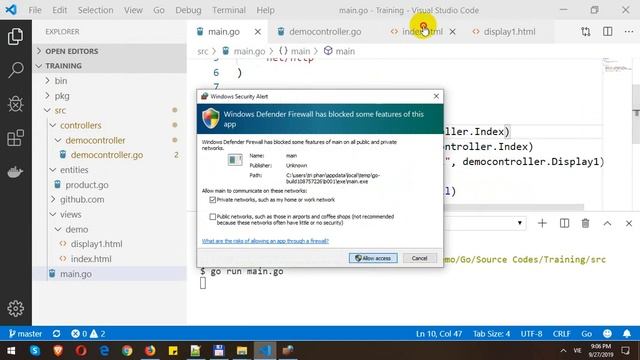This screenshot has height=360, width=640.
Task: Change Tab Size: 4 setting
Action: 491,333
